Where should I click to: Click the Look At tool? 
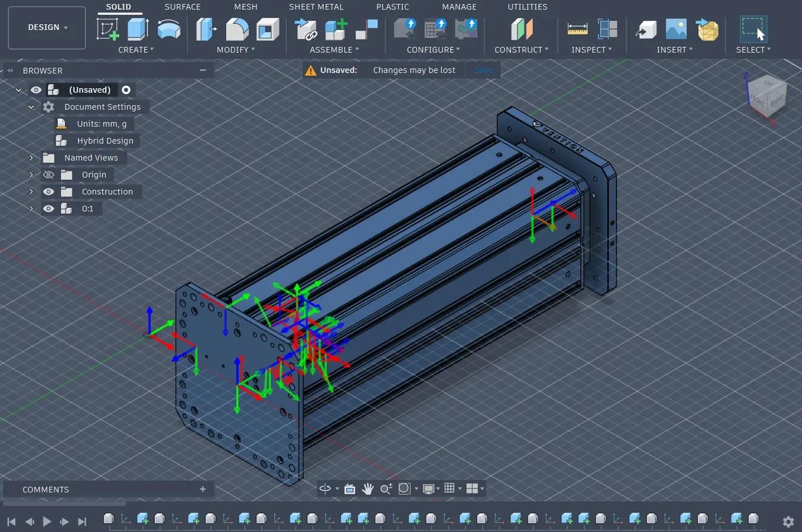tap(350, 488)
